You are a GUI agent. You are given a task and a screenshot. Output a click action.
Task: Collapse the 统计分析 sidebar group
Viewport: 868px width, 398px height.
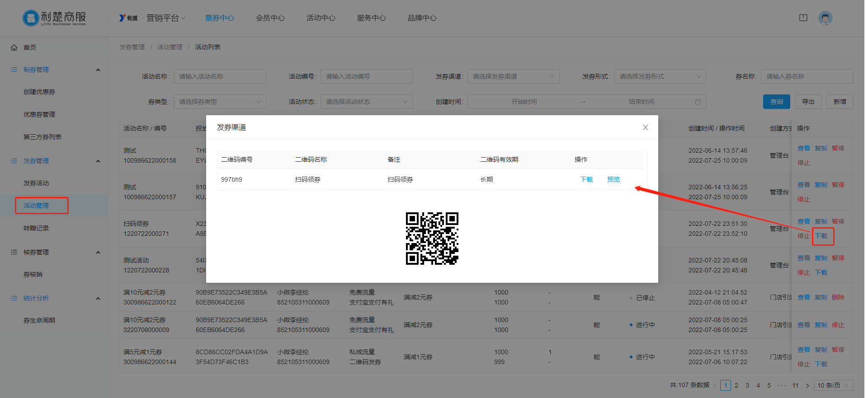[x=98, y=298]
